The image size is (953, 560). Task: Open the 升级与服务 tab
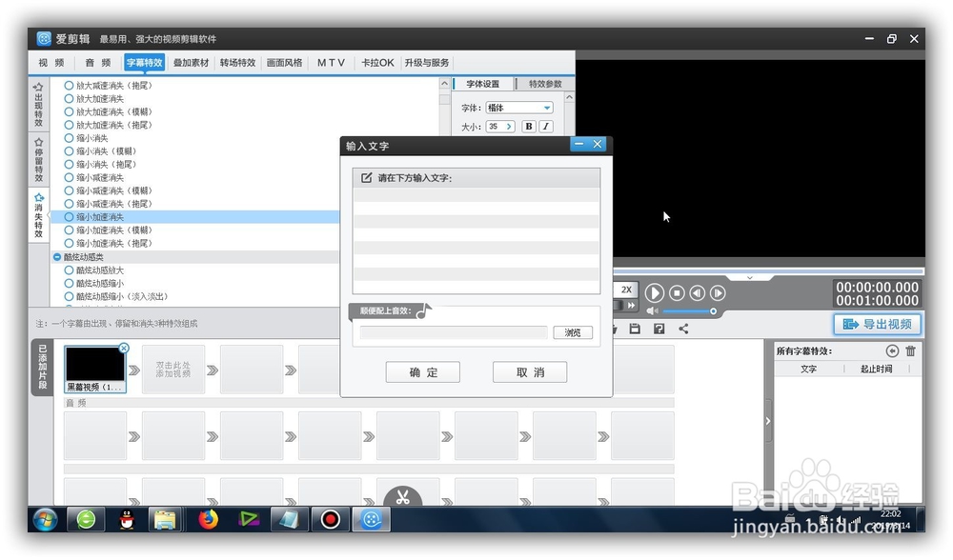(427, 63)
